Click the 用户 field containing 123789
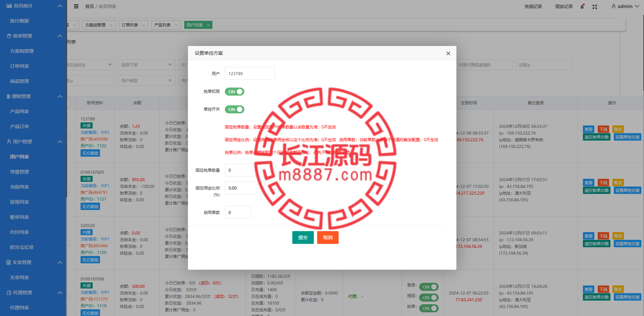Screen dimensions: 644x316 250,73
